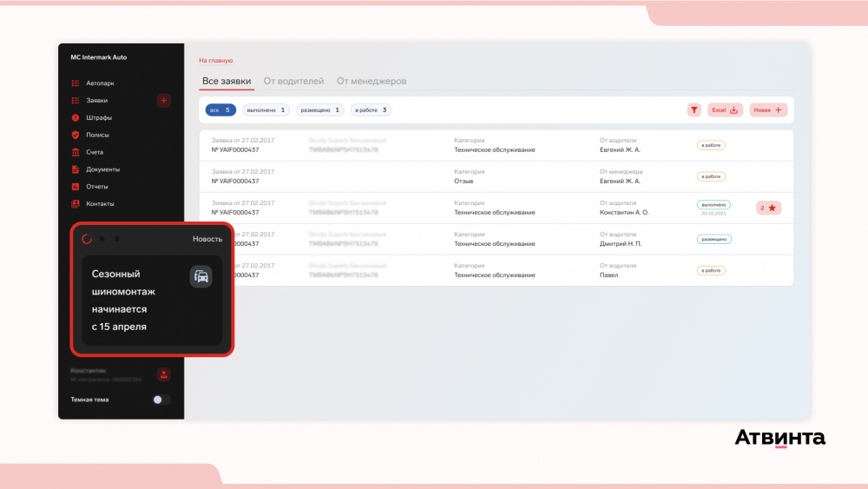Select third dot in news widget
The width and height of the screenshot is (868, 489).
click(117, 239)
